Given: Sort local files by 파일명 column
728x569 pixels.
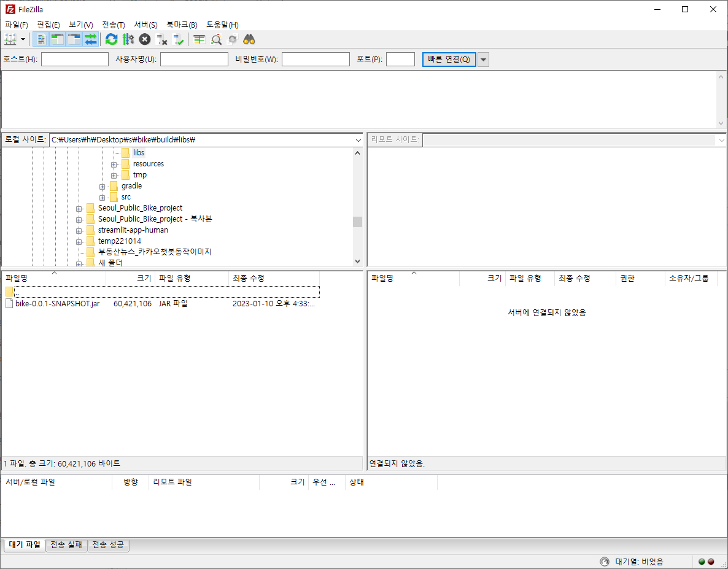Looking at the screenshot, I should (54, 279).
